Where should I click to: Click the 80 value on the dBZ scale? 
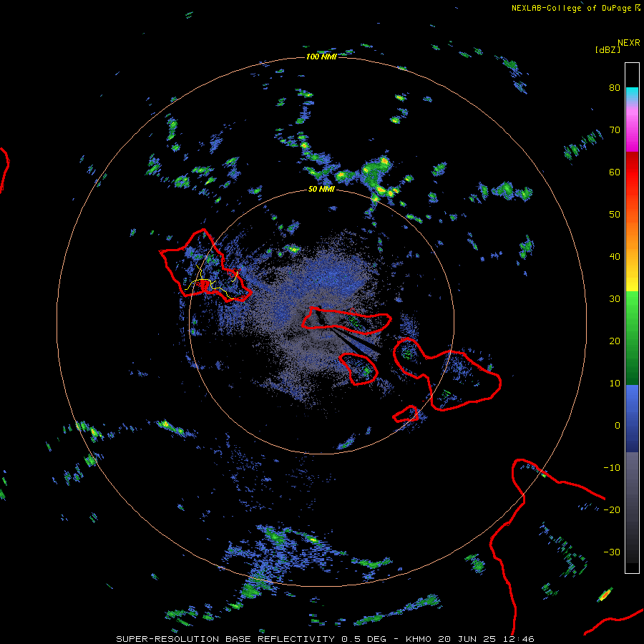(x=615, y=88)
